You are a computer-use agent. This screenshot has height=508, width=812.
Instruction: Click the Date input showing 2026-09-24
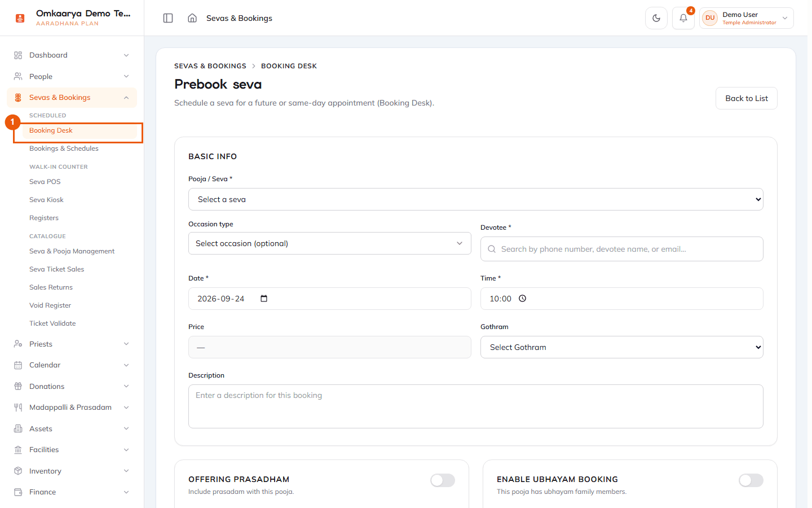click(330, 299)
